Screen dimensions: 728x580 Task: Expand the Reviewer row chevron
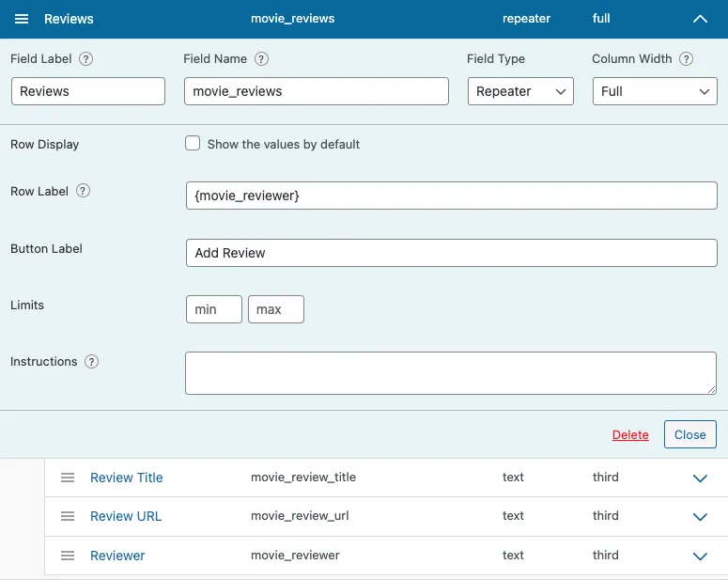point(700,556)
